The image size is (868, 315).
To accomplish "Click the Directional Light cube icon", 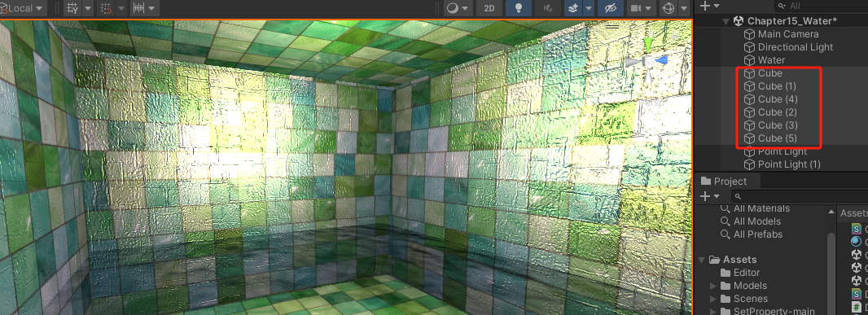I will [x=749, y=47].
